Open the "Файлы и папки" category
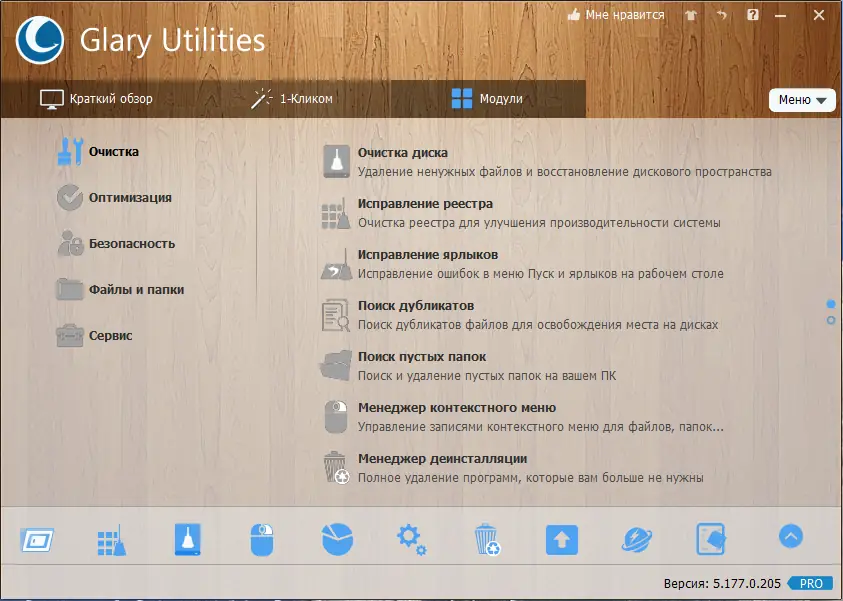The image size is (843, 601). point(120,290)
